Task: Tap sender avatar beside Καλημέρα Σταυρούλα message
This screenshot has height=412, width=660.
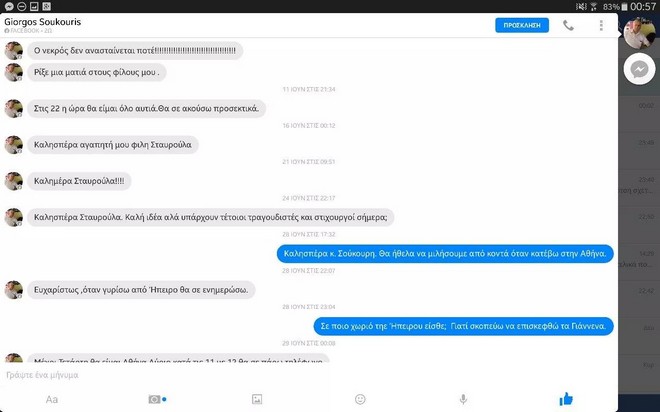Action: point(14,181)
